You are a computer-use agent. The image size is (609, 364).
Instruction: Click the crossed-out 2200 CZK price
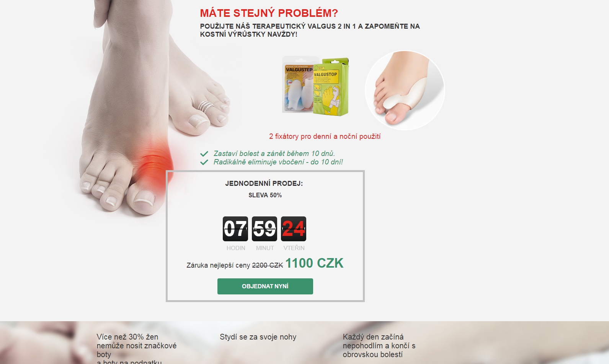coord(268,265)
